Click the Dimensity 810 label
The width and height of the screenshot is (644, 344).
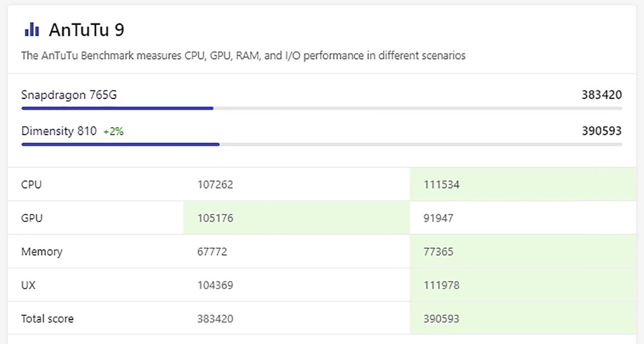tap(59, 131)
